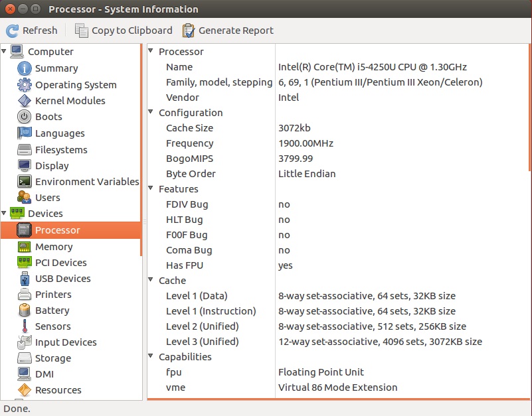Image resolution: width=532 pixels, height=416 pixels.
Task: Collapse the Computer tree category
Action: (x=5, y=52)
